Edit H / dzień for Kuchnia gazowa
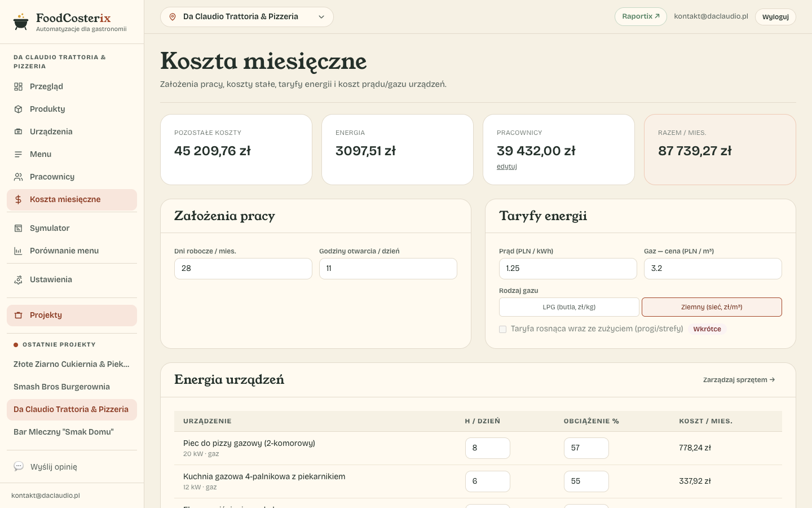The width and height of the screenshot is (812, 508). [488, 481]
